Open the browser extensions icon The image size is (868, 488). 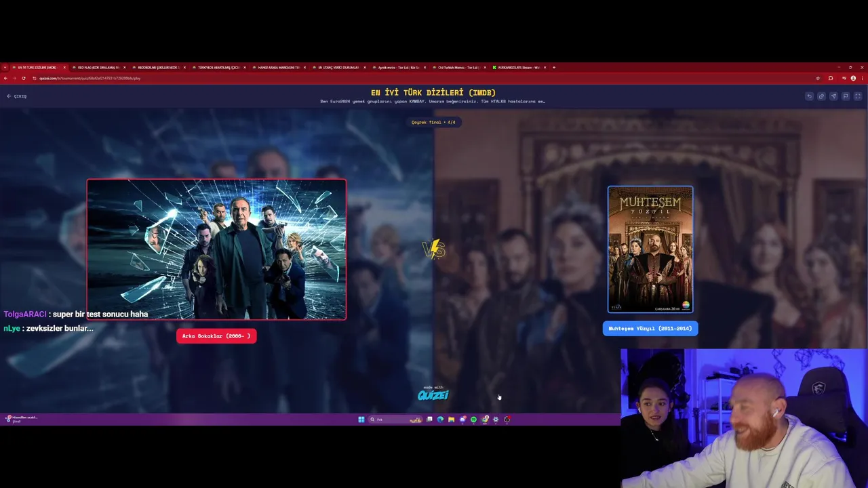(831, 78)
